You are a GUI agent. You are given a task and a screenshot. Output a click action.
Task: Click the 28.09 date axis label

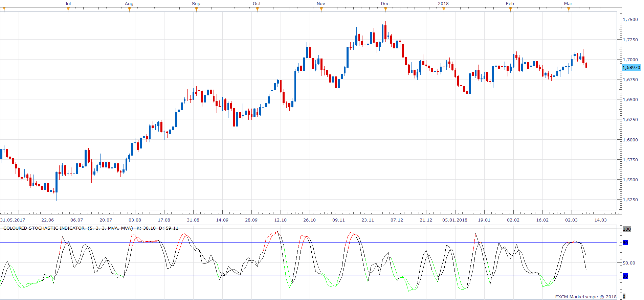[251, 220]
